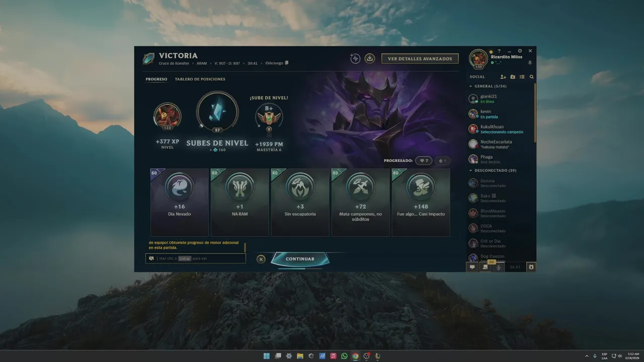This screenshot has width=644, height=362.
Task: Search the friends list
Action: pyautogui.click(x=531, y=77)
